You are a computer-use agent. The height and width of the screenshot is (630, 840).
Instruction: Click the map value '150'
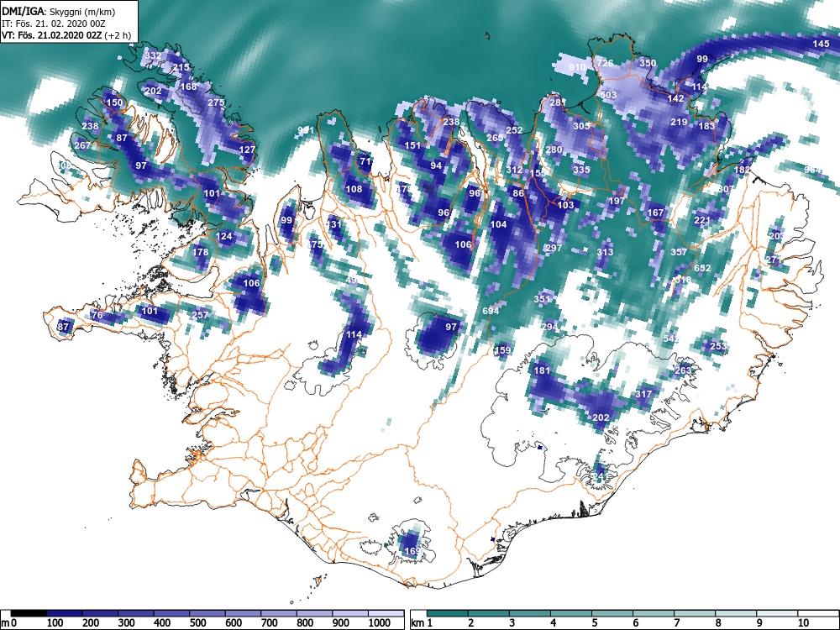(x=114, y=102)
